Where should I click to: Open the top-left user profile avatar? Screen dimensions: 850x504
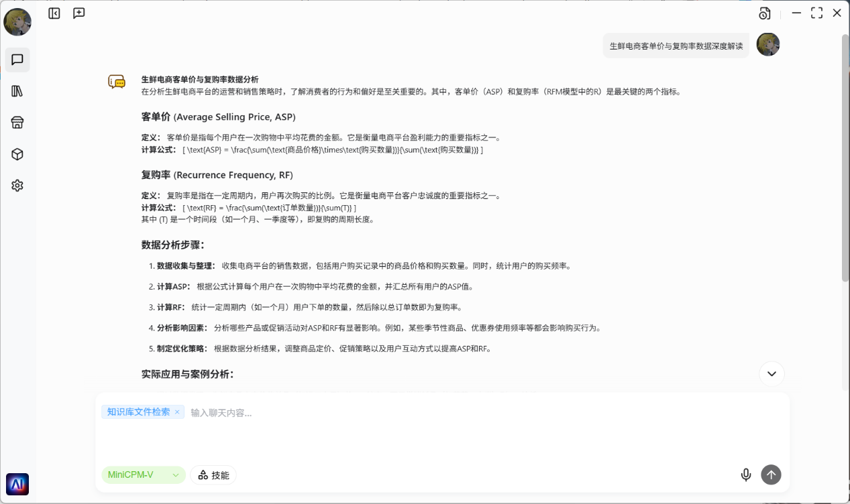17,22
